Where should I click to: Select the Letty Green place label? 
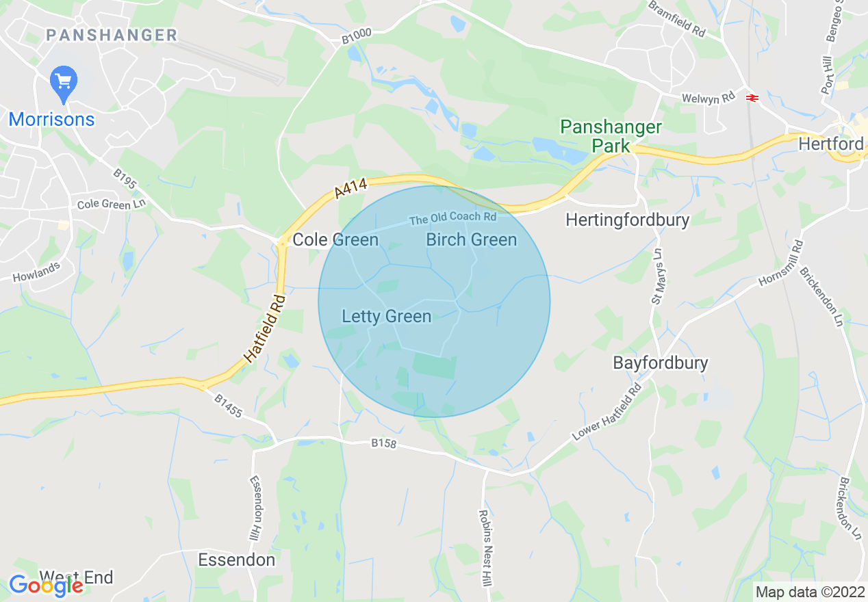(387, 316)
